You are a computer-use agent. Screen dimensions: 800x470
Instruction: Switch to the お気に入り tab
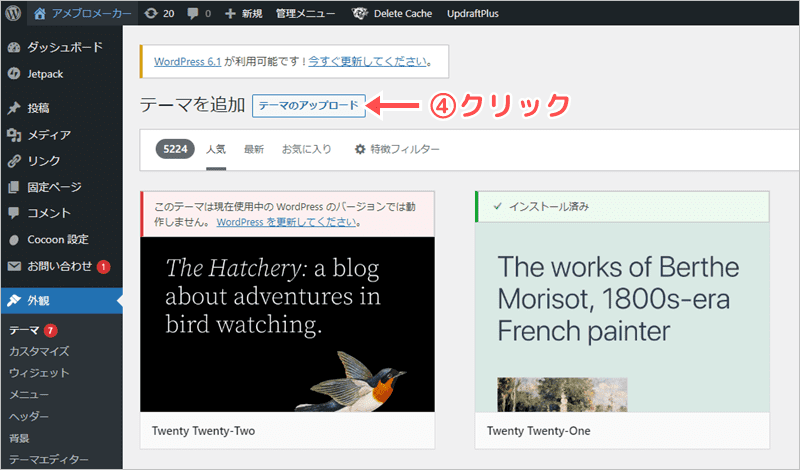pyautogui.click(x=306, y=149)
